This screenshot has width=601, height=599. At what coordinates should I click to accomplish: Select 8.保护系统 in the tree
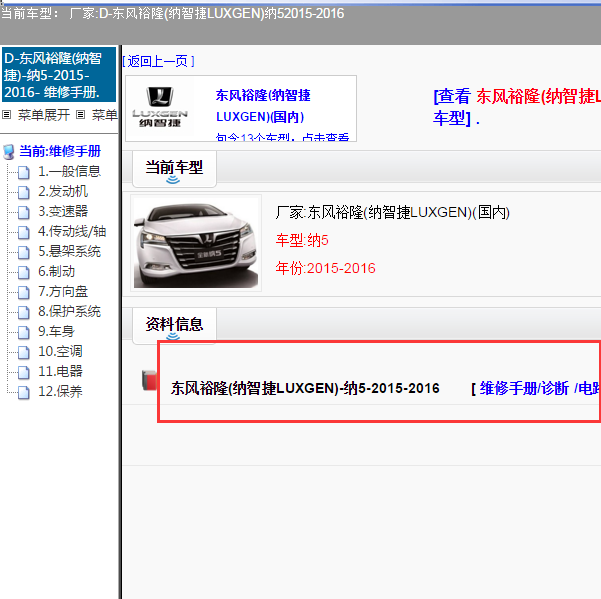tap(69, 311)
